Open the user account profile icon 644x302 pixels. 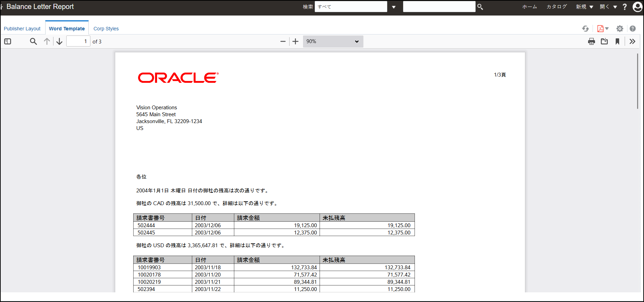click(x=637, y=7)
